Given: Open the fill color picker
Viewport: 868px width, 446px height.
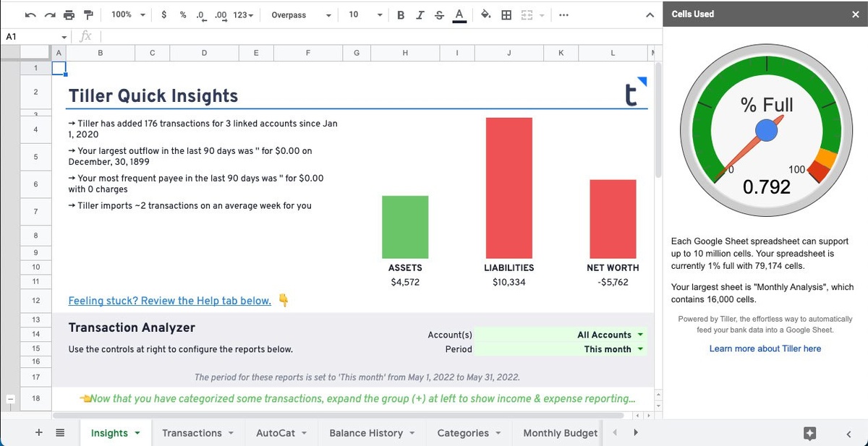Looking at the screenshot, I should point(485,14).
